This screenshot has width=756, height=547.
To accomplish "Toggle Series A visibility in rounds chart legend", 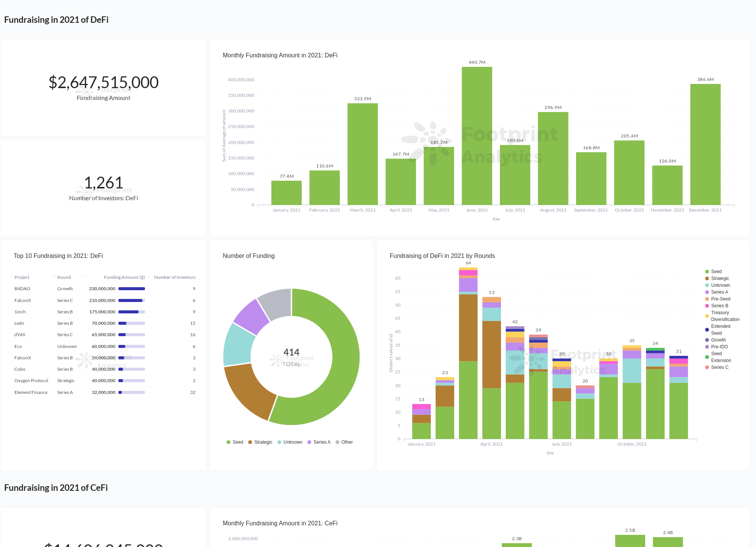I will point(707,292).
